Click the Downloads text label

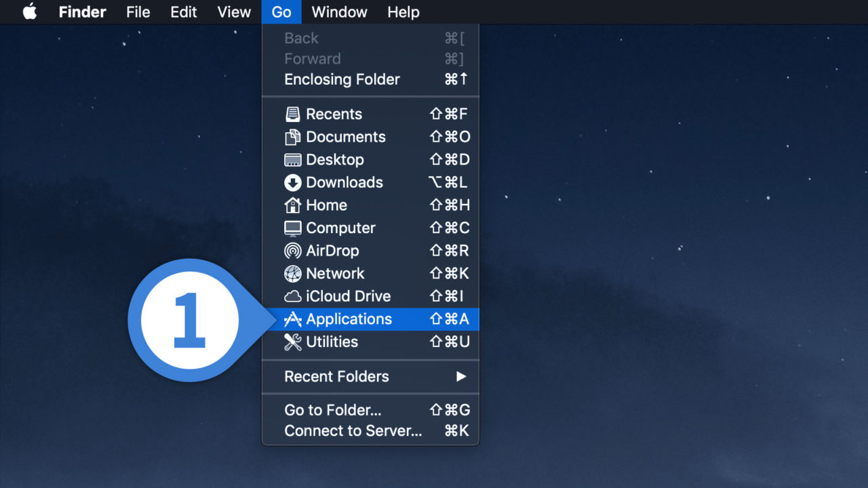pyautogui.click(x=344, y=182)
